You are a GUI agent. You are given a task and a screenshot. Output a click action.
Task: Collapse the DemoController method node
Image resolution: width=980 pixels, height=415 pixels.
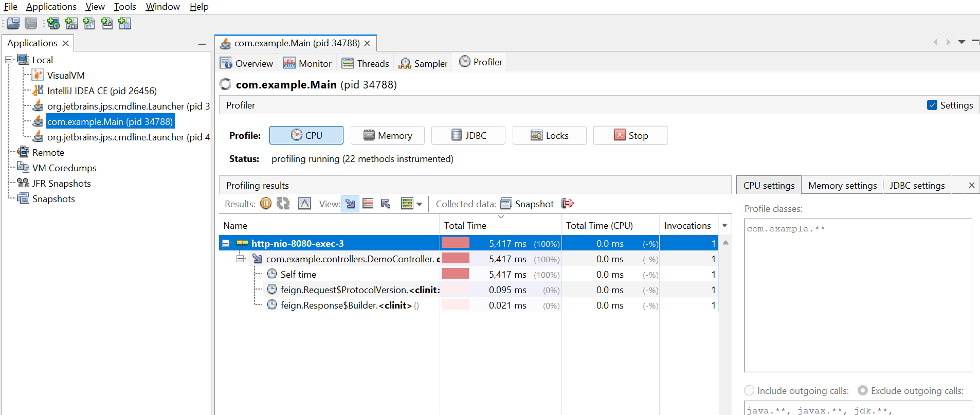point(240,258)
